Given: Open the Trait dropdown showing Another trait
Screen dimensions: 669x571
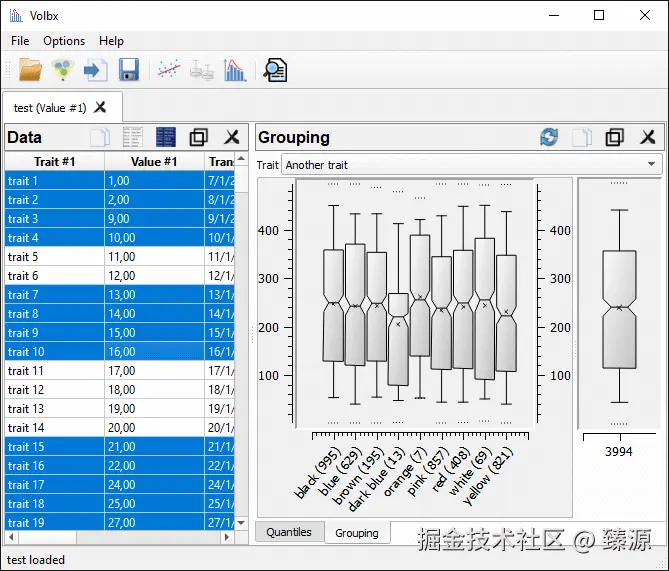Looking at the screenshot, I should tap(471, 165).
